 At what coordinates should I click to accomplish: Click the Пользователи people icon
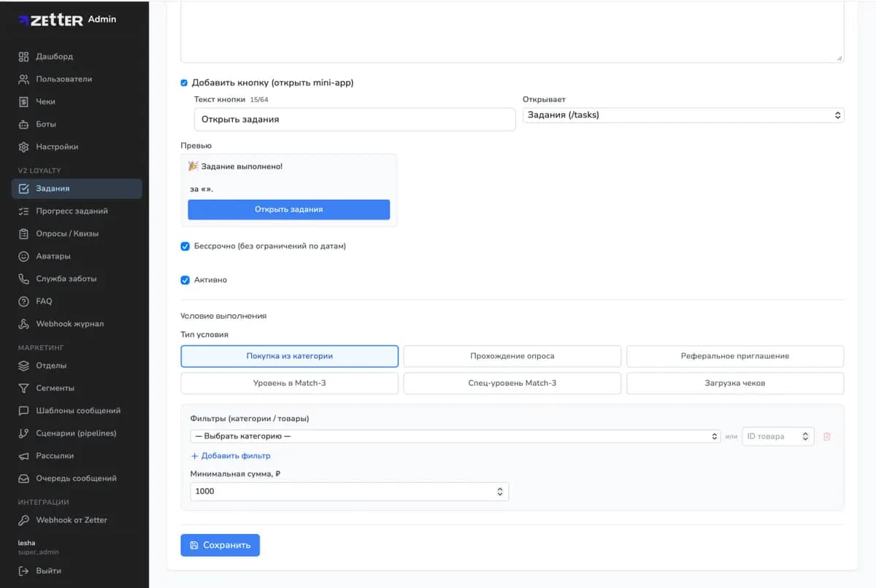23,79
